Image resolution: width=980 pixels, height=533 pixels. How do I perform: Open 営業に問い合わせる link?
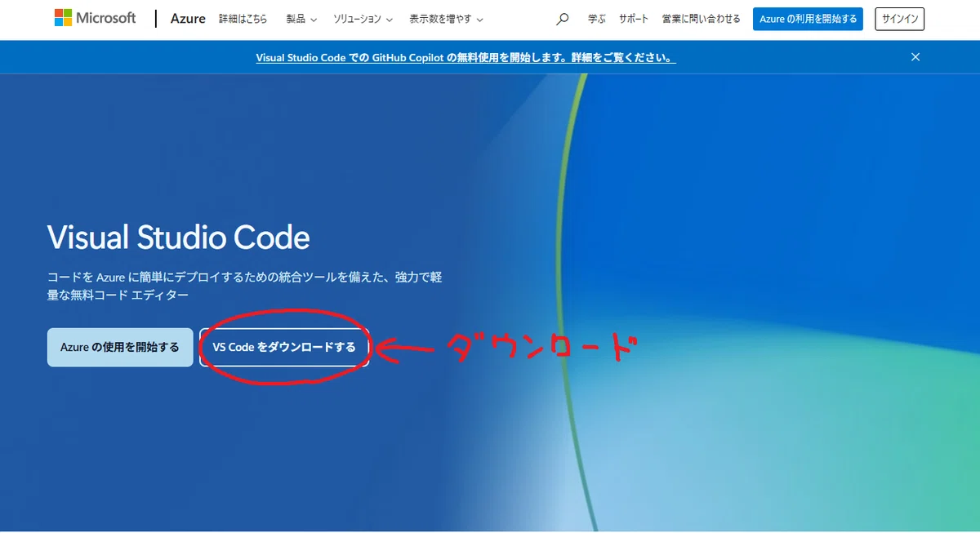[701, 19]
